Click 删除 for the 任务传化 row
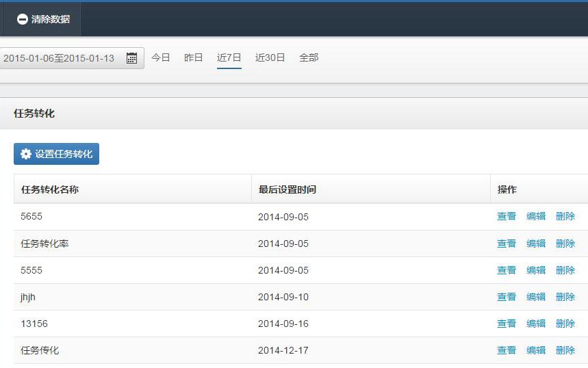 (x=565, y=350)
